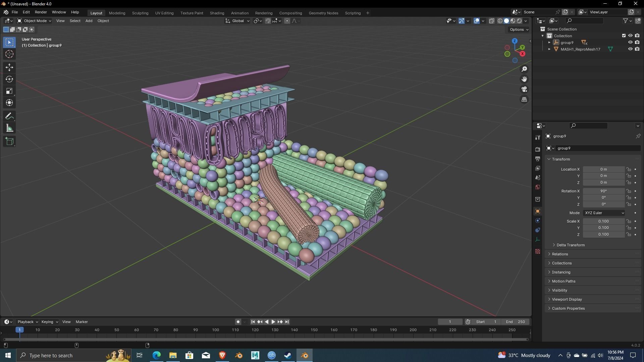Open the Render menu
The width and height of the screenshot is (644, 362).
[x=41, y=12]
